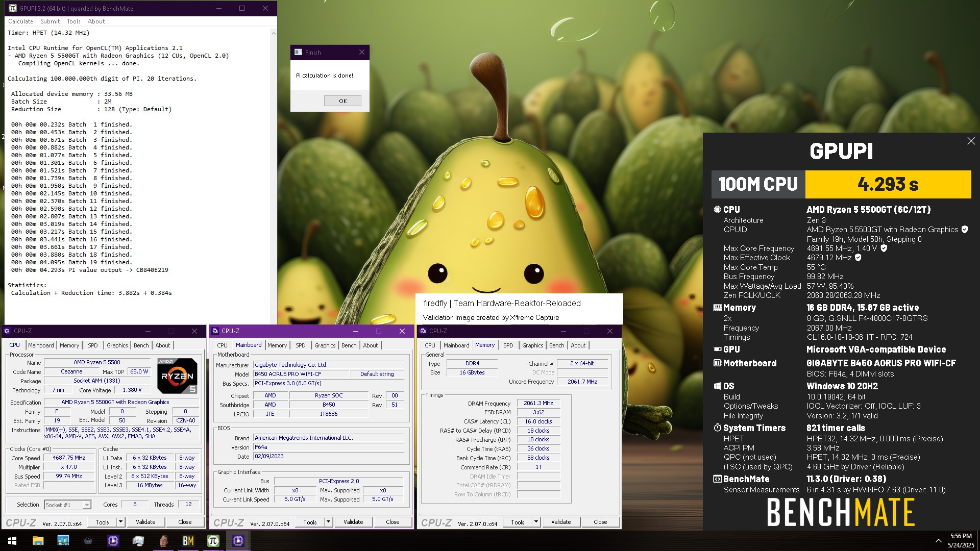Open the black cat app in taskbar
This screenshot has height=551, width=980.
click(x=88, y=541)
